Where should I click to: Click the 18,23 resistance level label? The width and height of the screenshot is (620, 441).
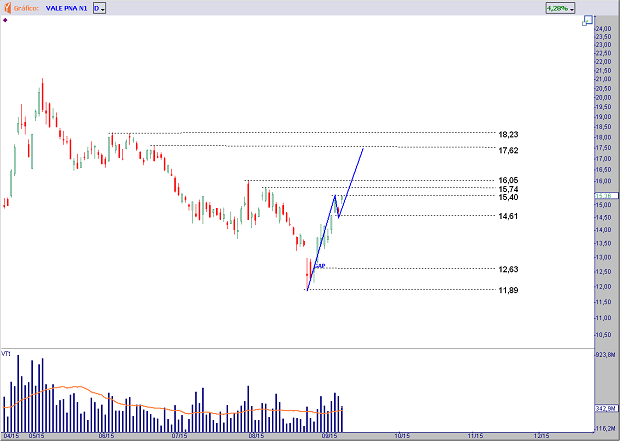507,134
